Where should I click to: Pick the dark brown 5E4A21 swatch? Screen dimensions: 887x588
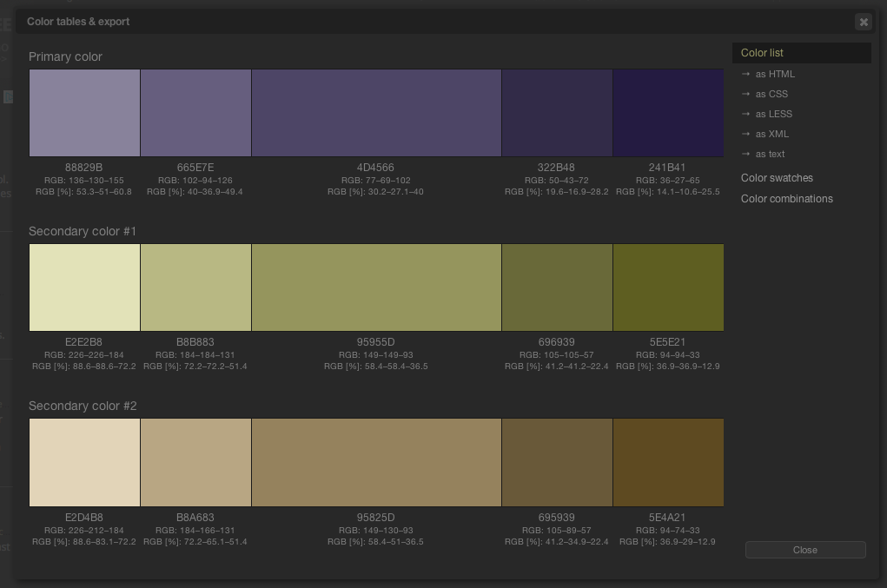click(x=668, y=462)
